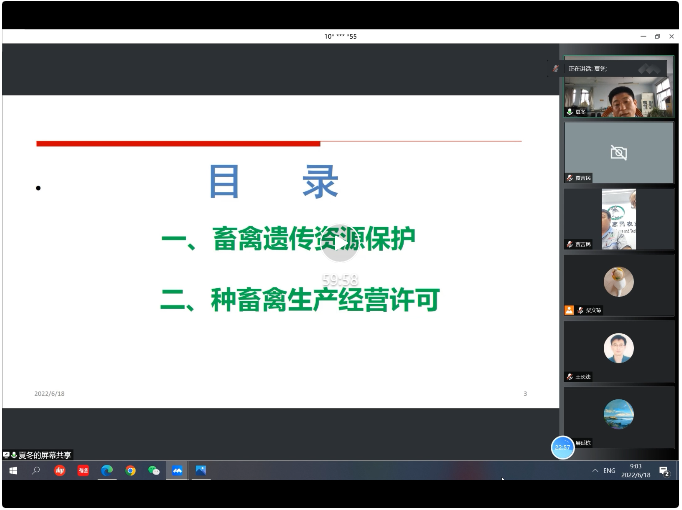Open Microsoft Edge from the taskbar
The width and height of the screenshot is (682, 510).
point(107,471)
